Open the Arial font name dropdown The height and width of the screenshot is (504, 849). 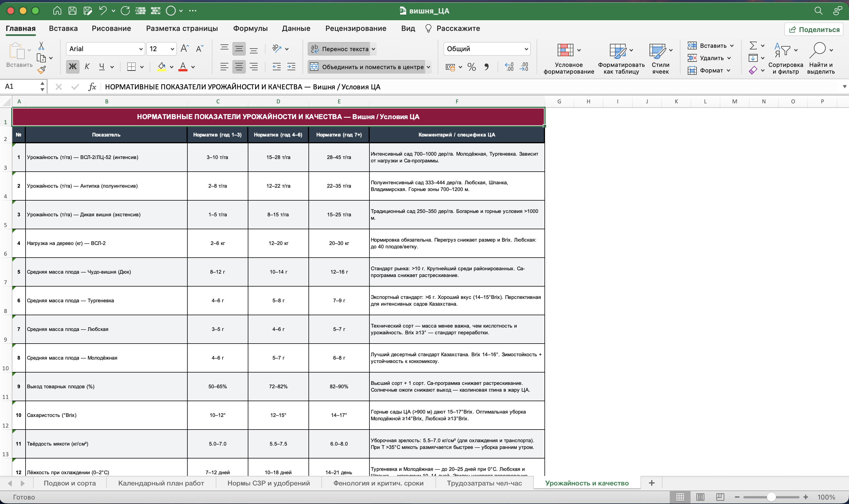tap(106, 49)
